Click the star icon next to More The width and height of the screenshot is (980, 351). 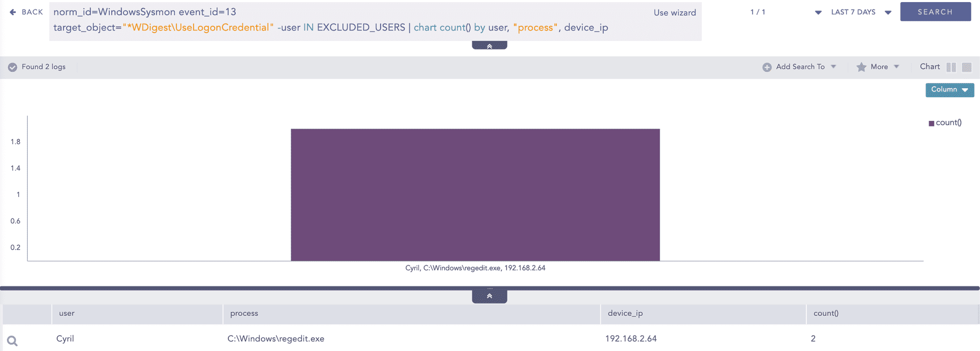[861, 67]
